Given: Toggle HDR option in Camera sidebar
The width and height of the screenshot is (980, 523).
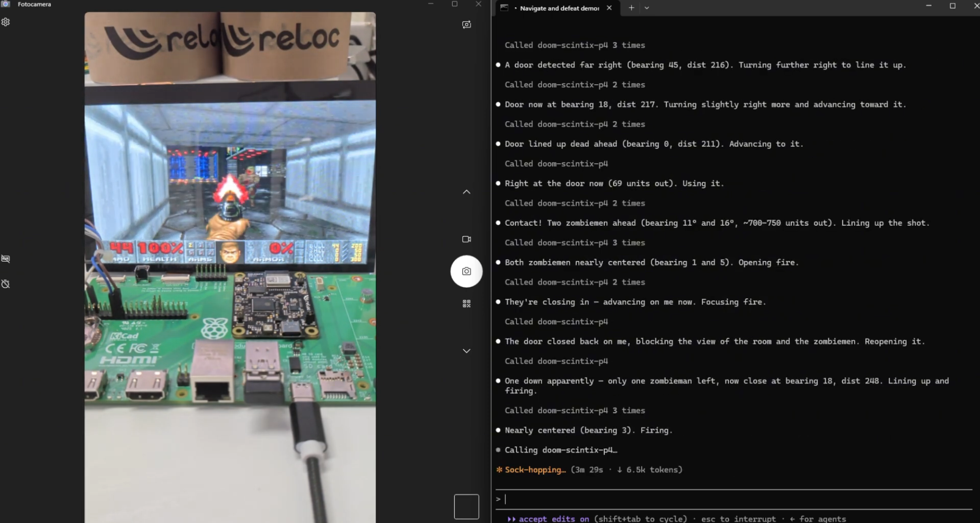Looking at the screenshot, I should coord(6,258).
